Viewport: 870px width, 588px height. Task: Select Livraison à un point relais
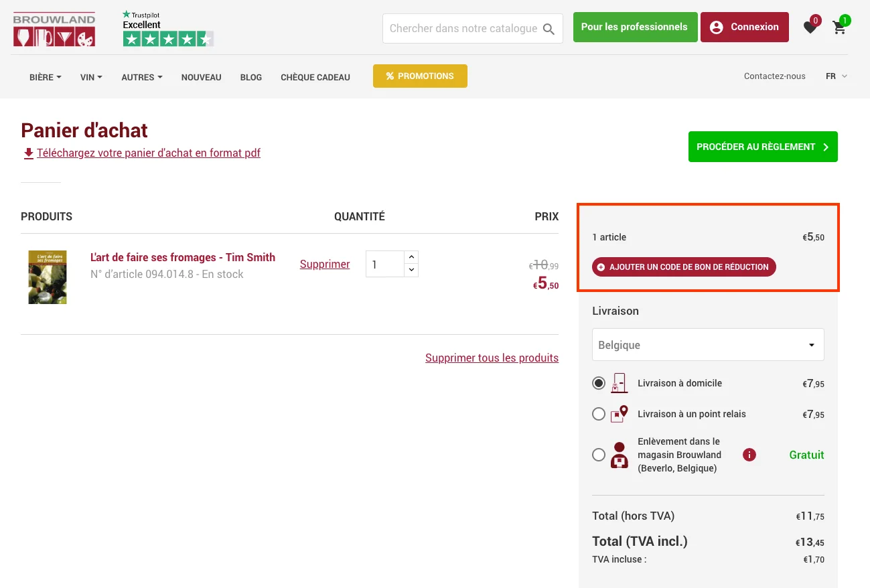pyautogui.click(x=598, y=414)
